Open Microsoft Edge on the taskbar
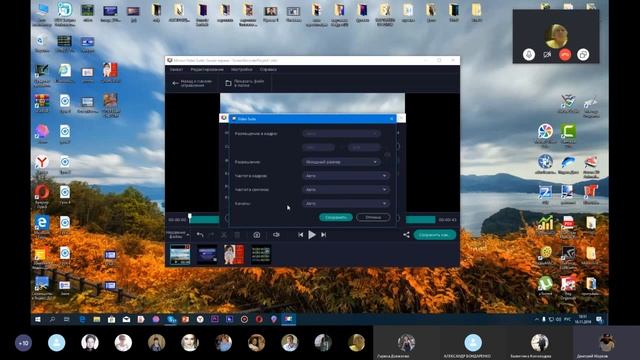The image size is (640, 360). 82,319
